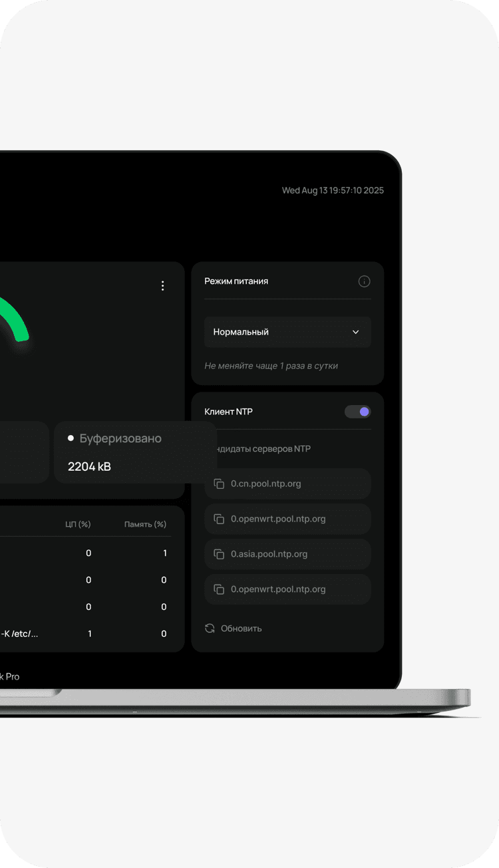This screenshot has height=868, width=499.
Task: Click the chevron arrow in the power mode selector
Action: coord(355,332)
